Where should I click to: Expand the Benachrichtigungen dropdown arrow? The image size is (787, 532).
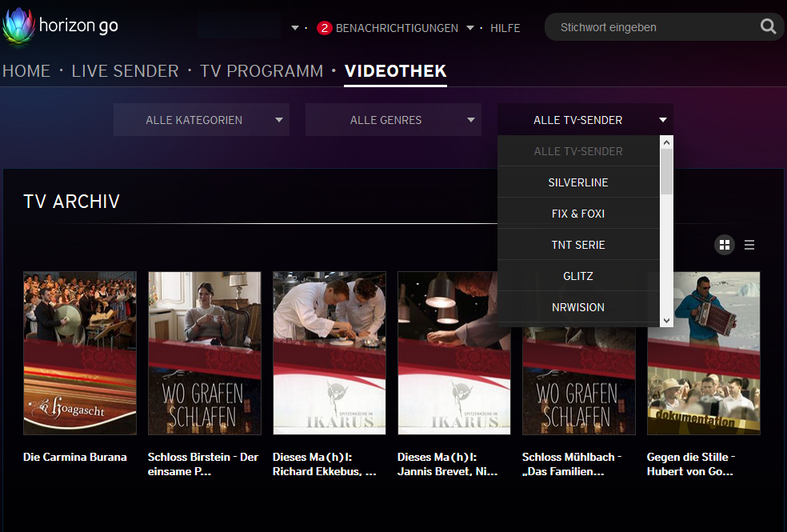point(470,28)
